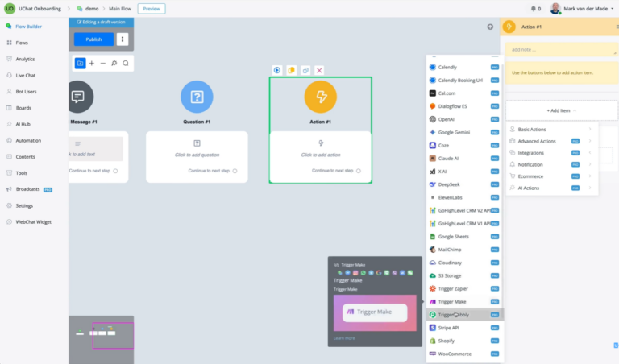
Task: Select Stripe API integration
Action: (x=464, y=328)
